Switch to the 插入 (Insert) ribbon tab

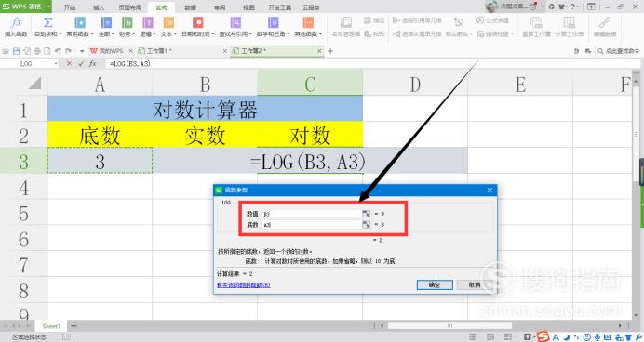(x=99, y=7)
